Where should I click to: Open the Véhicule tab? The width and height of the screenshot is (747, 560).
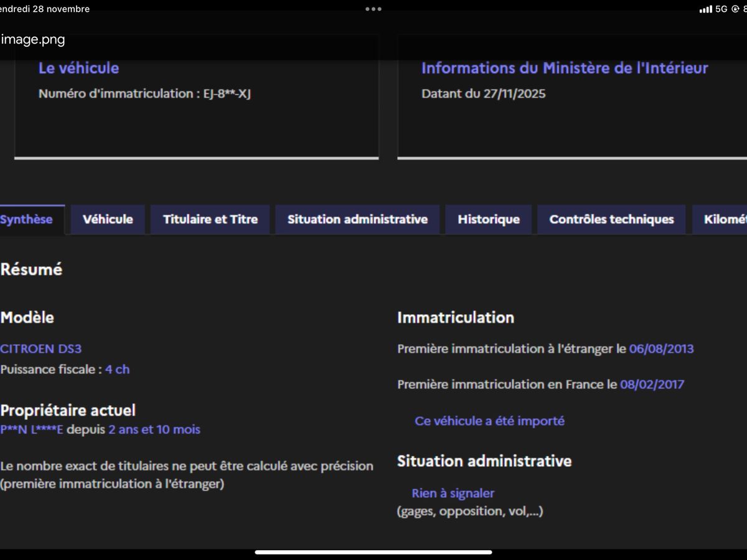pyautogui.click(x=108, y=220)
